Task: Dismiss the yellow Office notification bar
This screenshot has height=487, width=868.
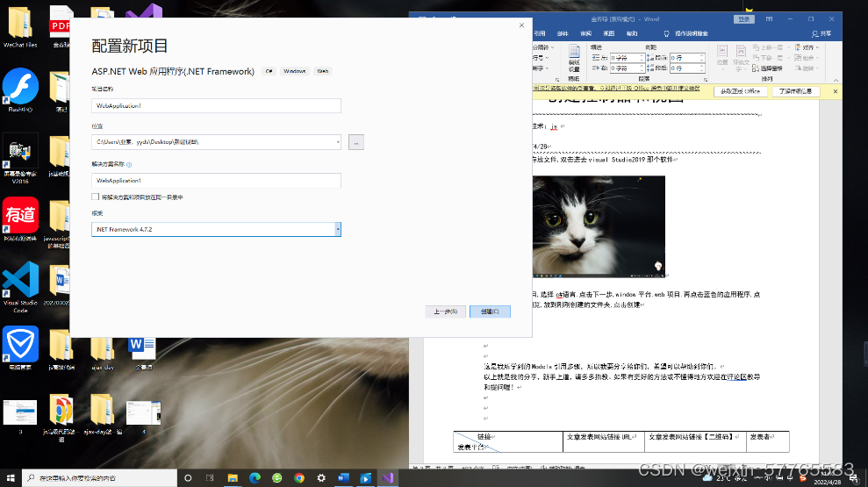Action: coord(836,91)
